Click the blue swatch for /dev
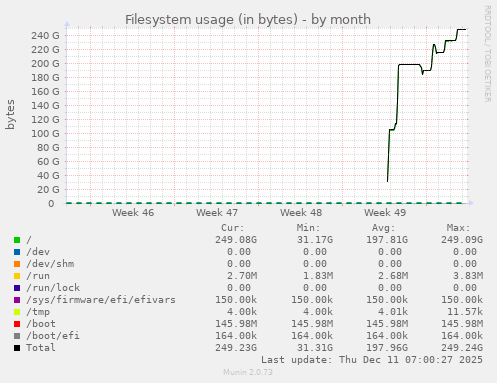 [17, 252]
